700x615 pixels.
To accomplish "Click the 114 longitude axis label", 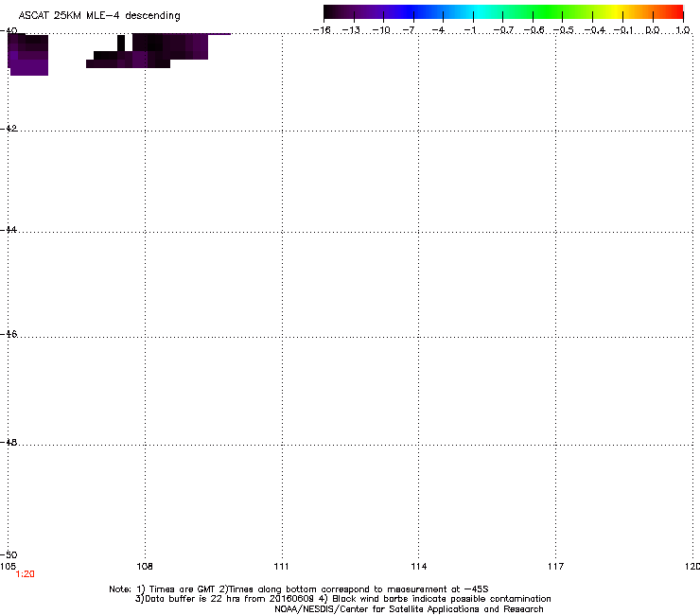I will [x=419, y=567].
